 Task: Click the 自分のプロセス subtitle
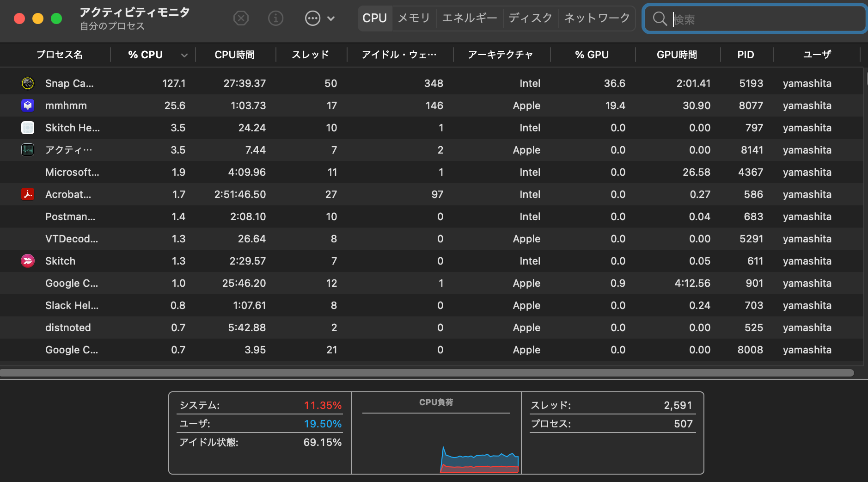click(112, 26)
